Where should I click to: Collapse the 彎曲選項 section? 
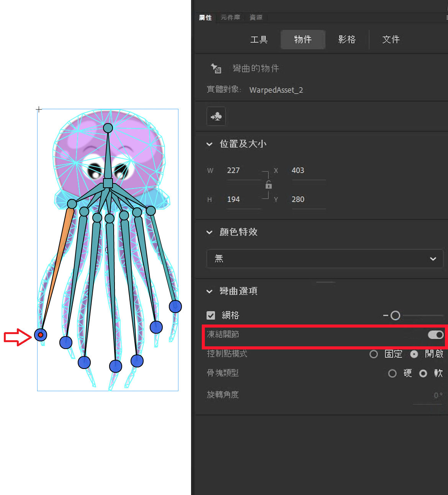pos(209,292)
